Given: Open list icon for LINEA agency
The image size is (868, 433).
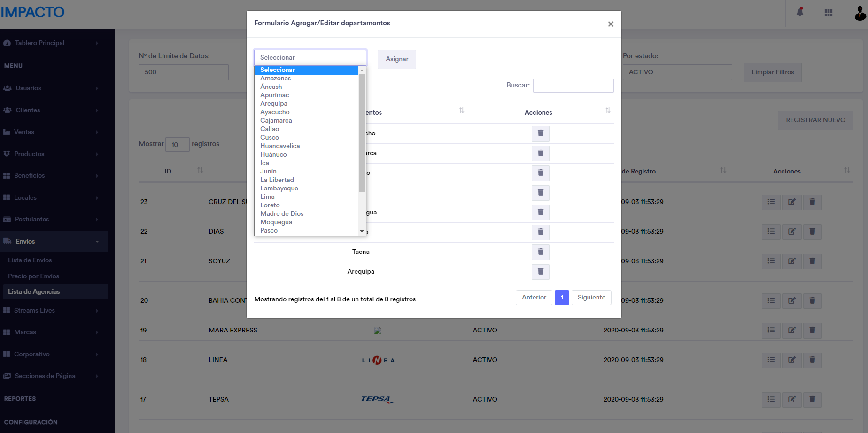Looking at the screenshot, I should pyautogui.click(x=771, y=360).
